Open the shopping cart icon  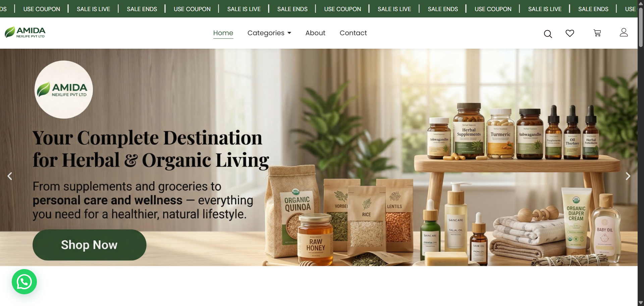[x=597, y=33]
